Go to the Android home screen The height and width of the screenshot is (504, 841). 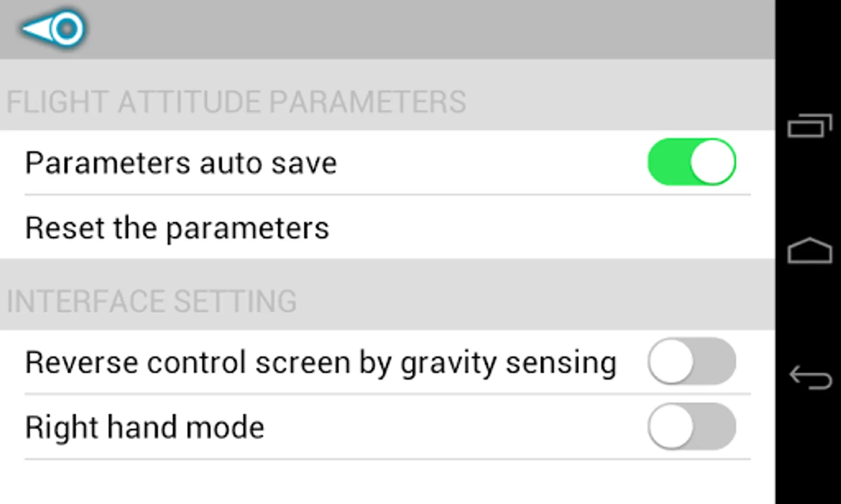point(810,250)
